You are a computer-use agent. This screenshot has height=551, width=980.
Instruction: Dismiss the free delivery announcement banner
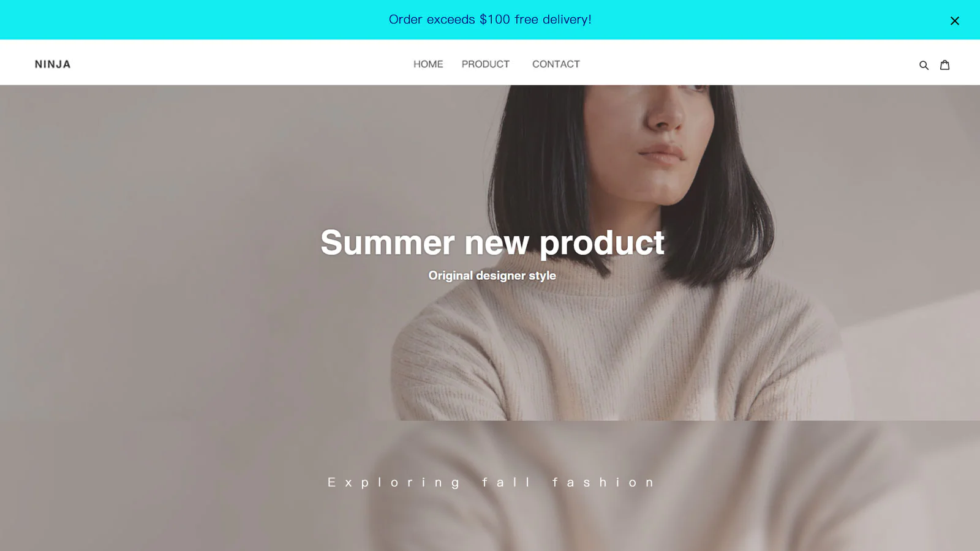point(954,21)
